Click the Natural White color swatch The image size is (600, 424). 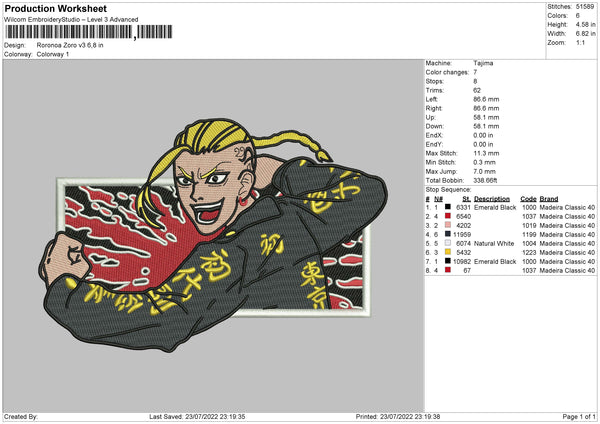click(448, 243)
